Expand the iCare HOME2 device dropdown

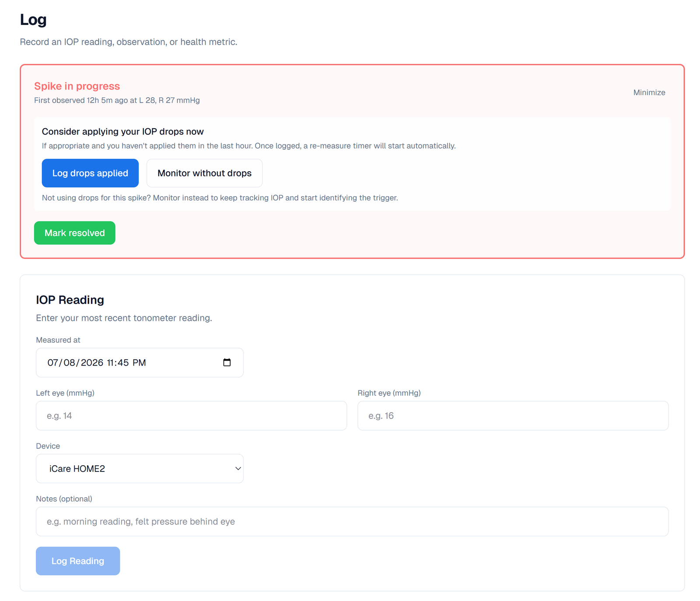tap(140, 468)
